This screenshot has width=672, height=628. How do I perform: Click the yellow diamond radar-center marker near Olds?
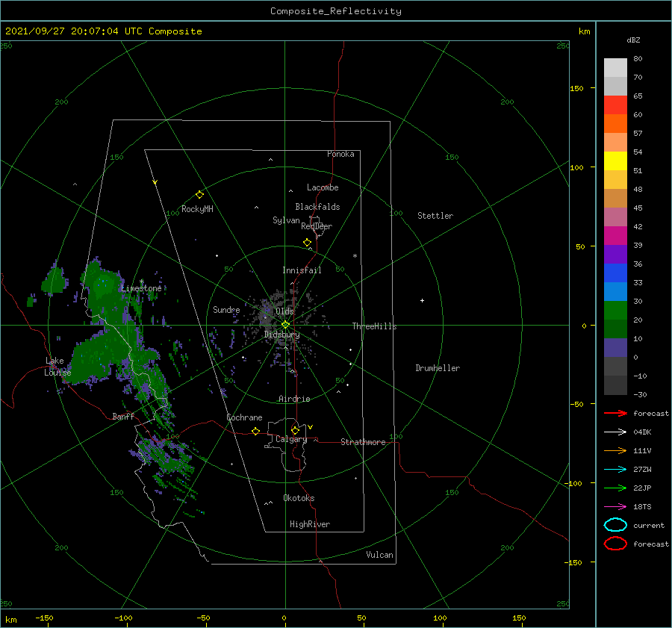point(285,325)
